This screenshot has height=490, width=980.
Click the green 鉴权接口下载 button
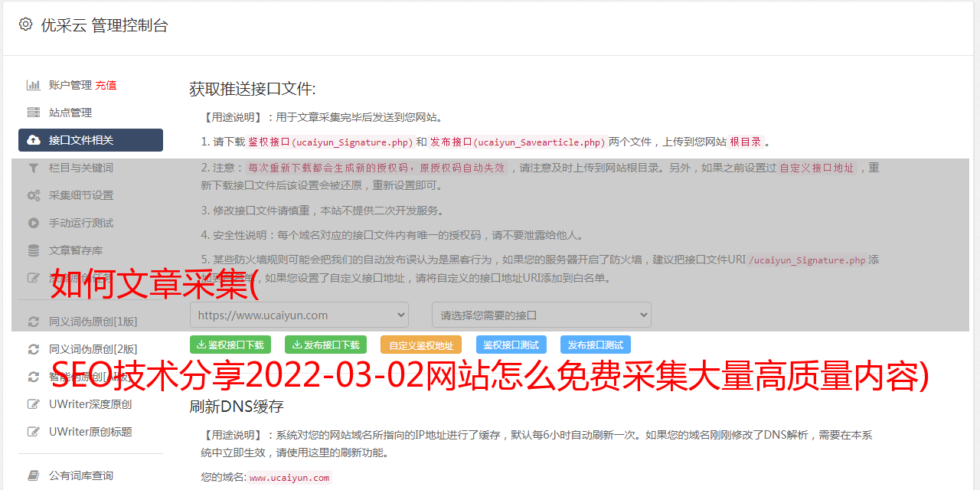click(230, 345)
